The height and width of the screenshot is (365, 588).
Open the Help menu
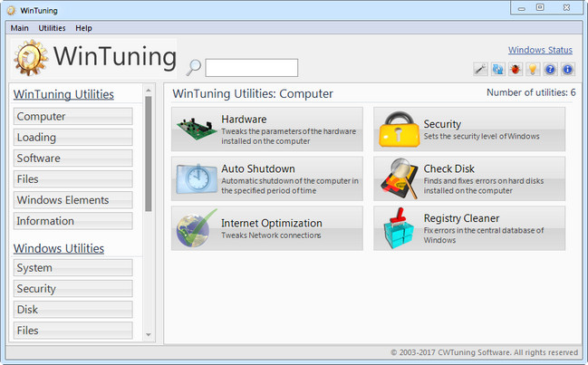point(83,28)
